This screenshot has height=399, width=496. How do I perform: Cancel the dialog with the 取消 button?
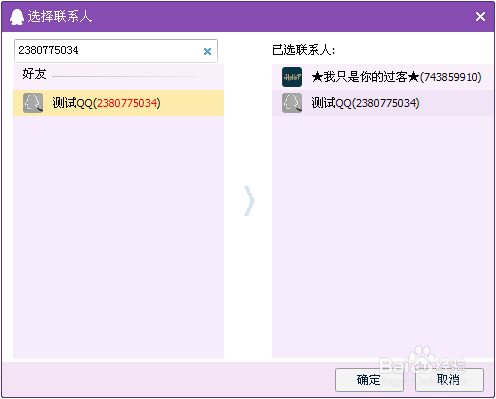pos(449,380)
